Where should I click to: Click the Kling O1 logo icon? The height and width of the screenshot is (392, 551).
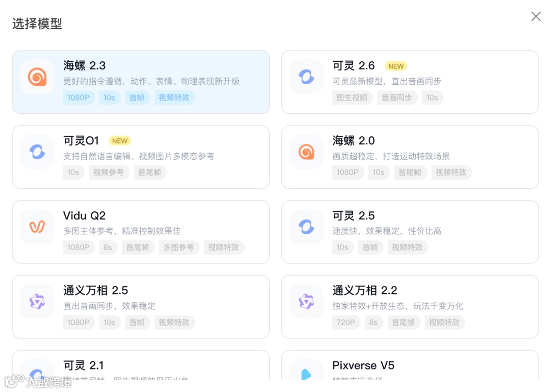coord(37,152)
